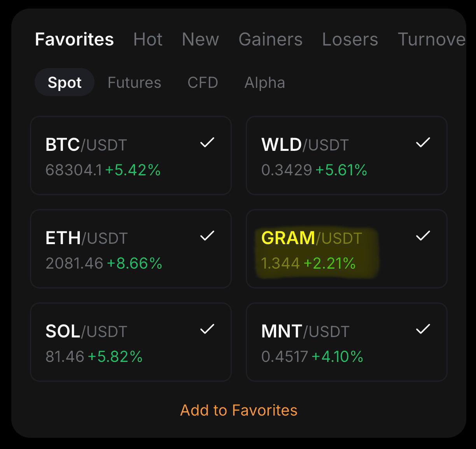The width and height of the screenshot is (476, 449).
Task: Click the Add to Favorites link
Action: coord(239,410)
